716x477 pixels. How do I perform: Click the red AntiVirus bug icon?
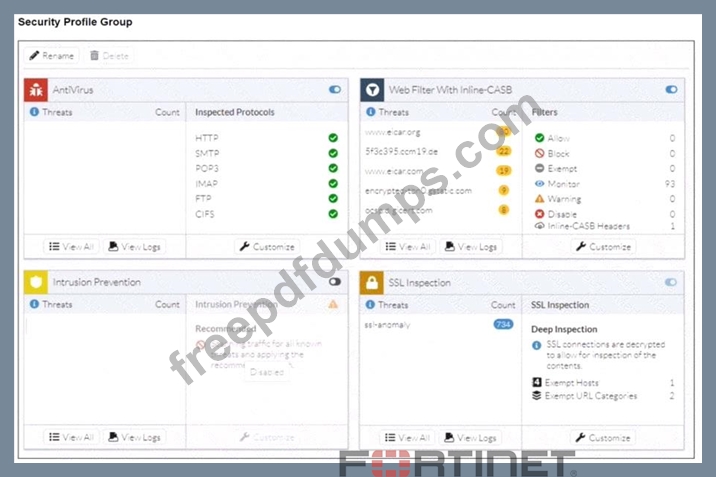35,90
